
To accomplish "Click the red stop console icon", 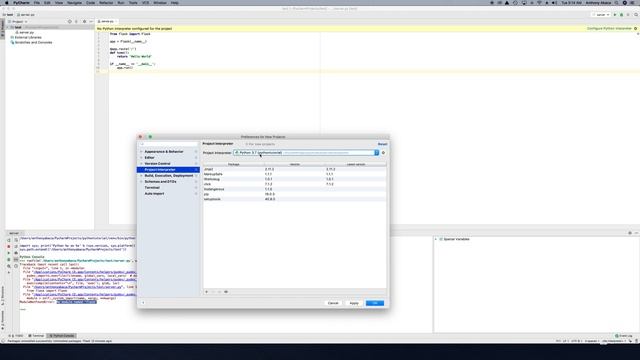I will [x=9, y=247].
